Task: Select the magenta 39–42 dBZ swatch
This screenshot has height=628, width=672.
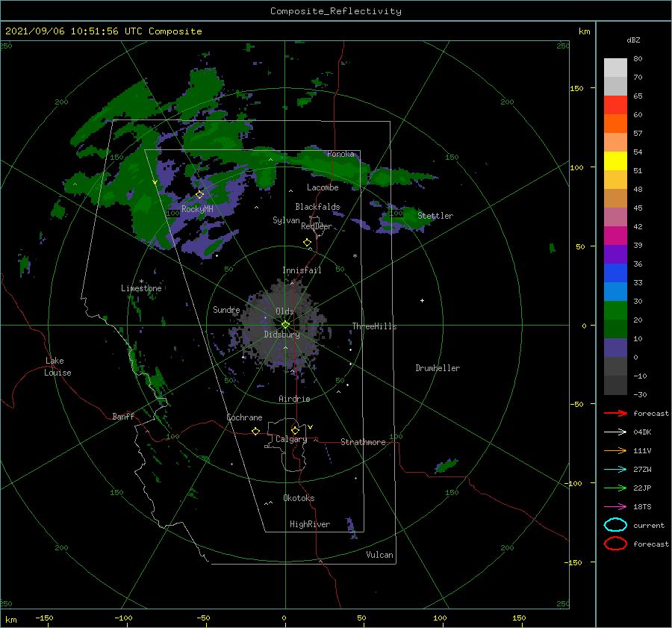Action: 615,235
